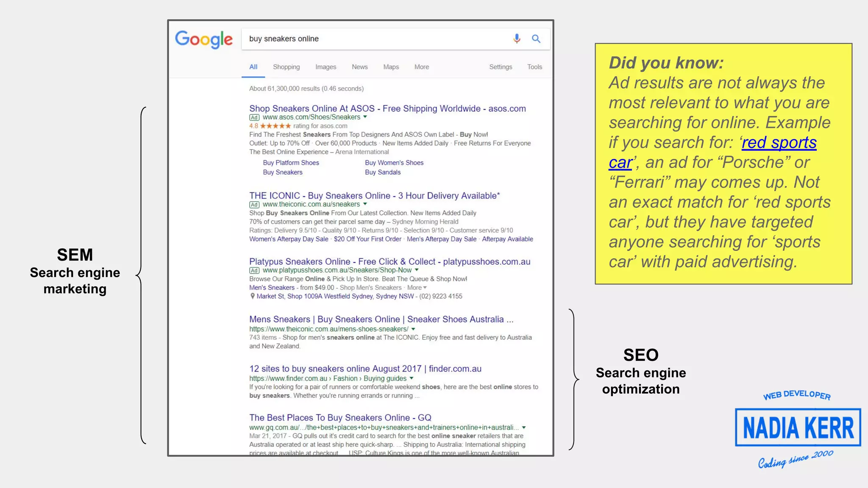Click '743 items' text in ICONIC result
Viewport: 868px width, 488px height.
[x=263, y=338]
